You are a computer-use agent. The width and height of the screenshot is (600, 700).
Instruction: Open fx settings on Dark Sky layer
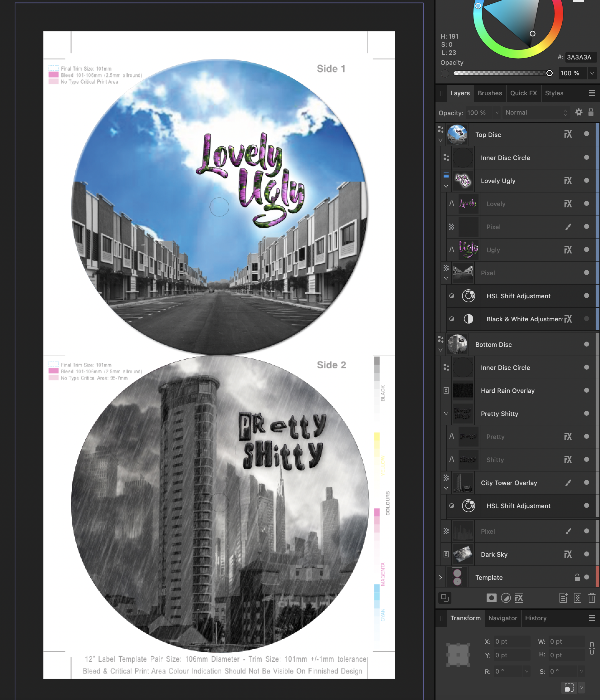(568, 554)
